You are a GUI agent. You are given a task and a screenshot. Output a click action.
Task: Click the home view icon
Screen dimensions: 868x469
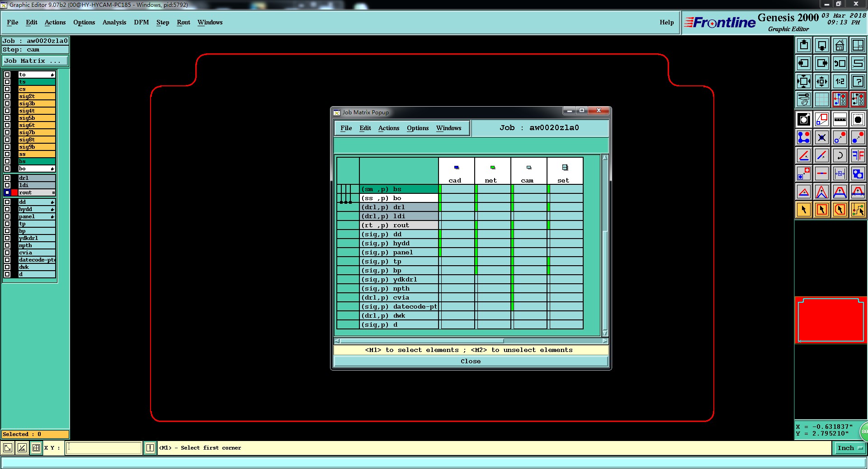[x=840, y=45]
